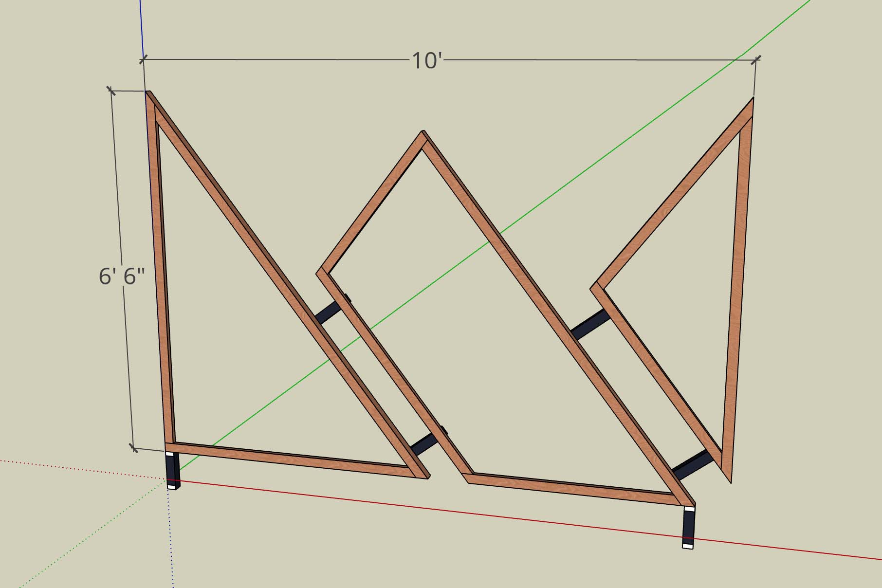This screenshot has height=588, width=882.
Task: Click the dotted red axis line at left
Action: tap(73, 469)
